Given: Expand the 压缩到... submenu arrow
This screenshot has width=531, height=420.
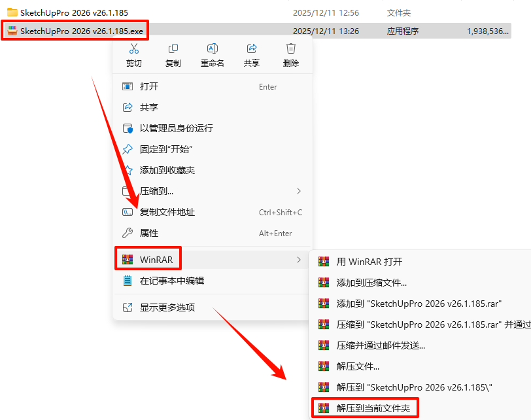Looking at the screenshot, I should click(x=299, y=191).
